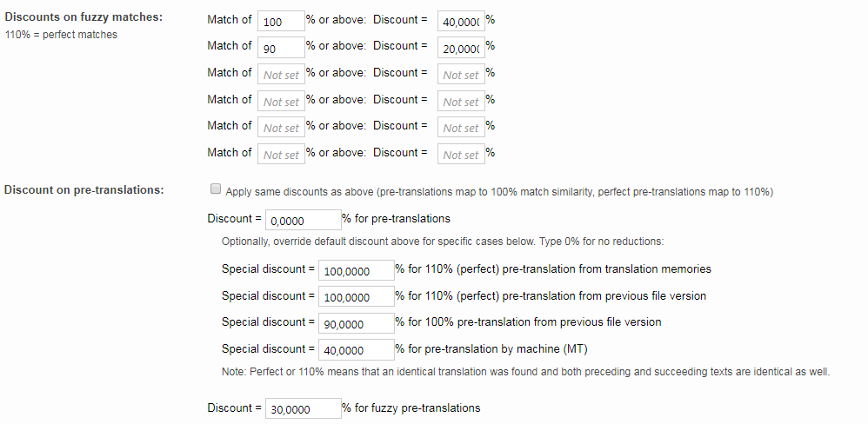Click the Discount field showing 20,0000
This screenshot has height=424, width=868.
[x=461, y=48]
